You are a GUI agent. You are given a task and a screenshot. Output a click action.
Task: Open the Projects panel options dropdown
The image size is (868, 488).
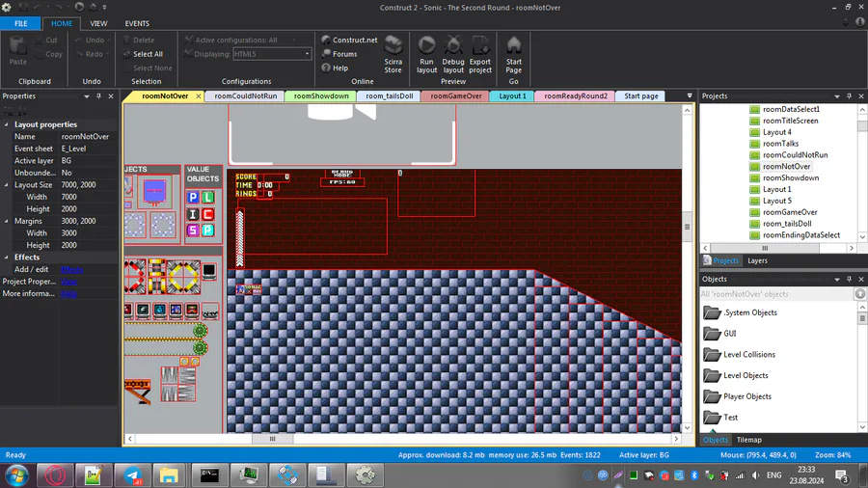pos(837,96)
